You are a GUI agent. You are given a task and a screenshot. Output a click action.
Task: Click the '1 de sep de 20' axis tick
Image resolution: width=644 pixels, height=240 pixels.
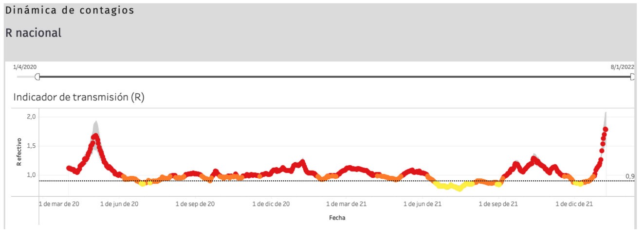click(195, 204)
